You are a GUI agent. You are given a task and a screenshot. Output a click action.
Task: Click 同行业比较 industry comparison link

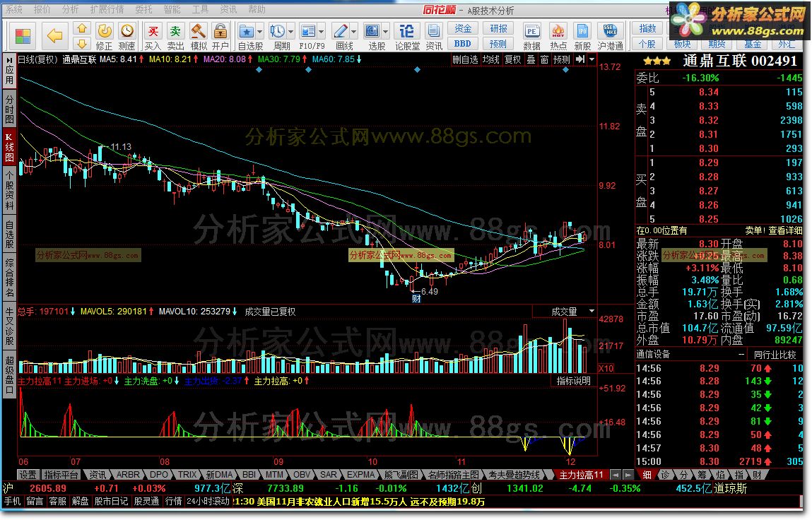coord(775,355)
